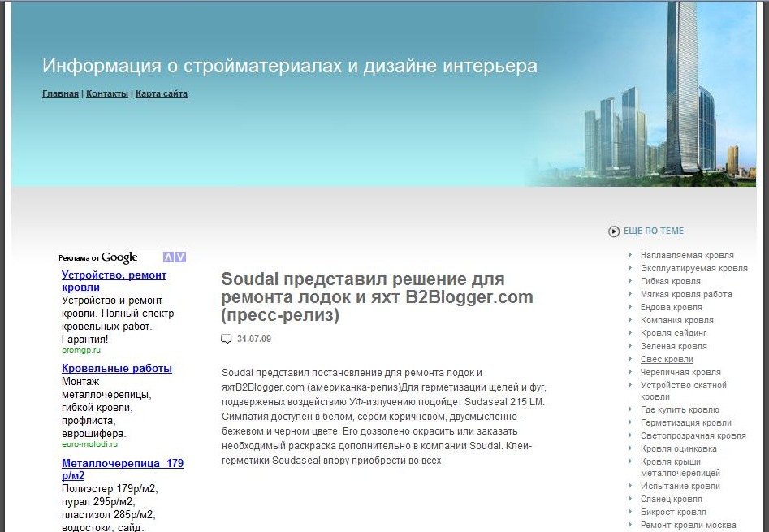The image size is (769, 532).
Task: Open the Кровля сайдинг topic link
Action: [673, 333]
